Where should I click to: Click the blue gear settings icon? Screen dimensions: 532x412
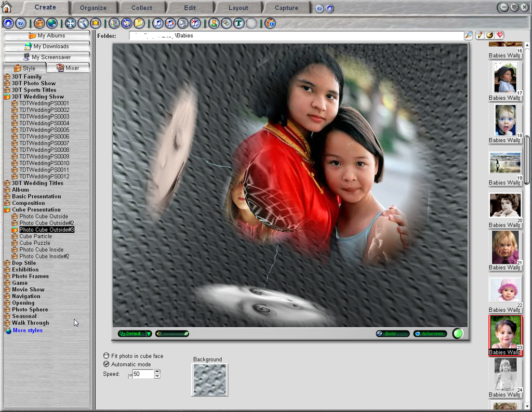[x=8, y=23]
